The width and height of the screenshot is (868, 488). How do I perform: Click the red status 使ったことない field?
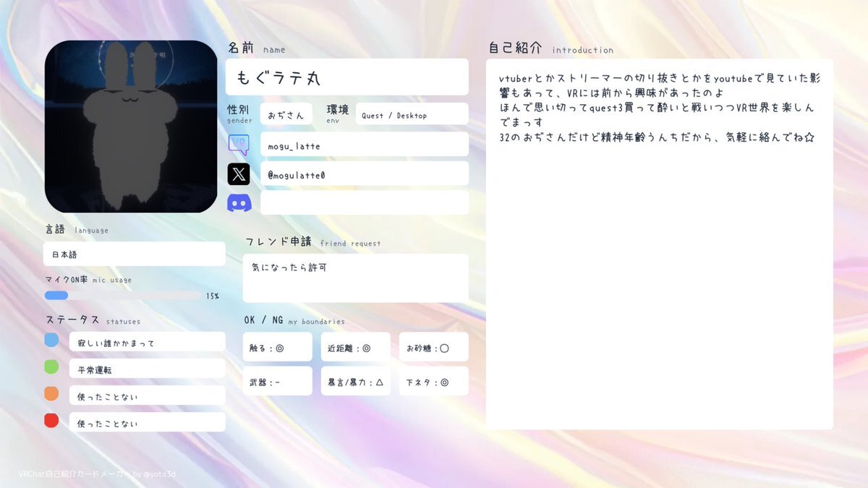148,422
